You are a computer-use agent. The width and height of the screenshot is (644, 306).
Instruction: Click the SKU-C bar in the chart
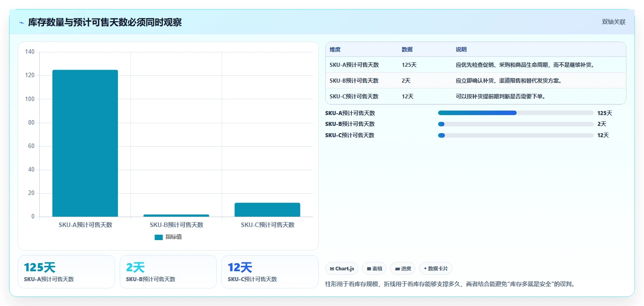coord(267,210)
